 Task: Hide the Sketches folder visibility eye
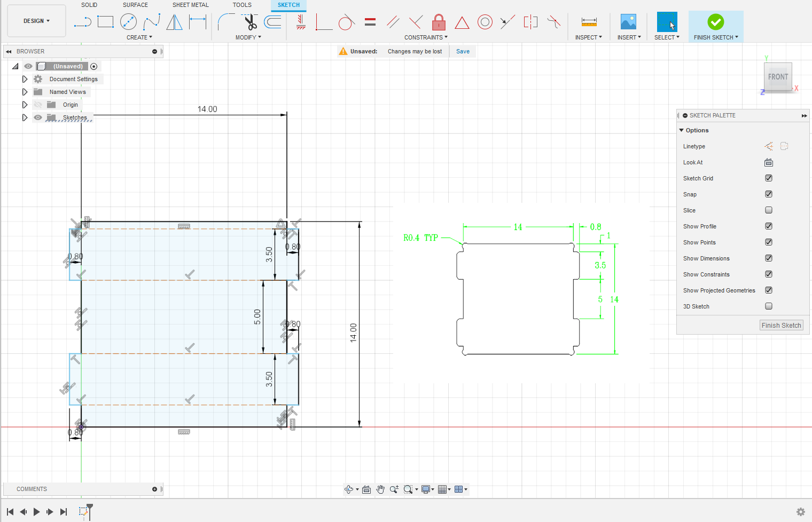point(38,117)
